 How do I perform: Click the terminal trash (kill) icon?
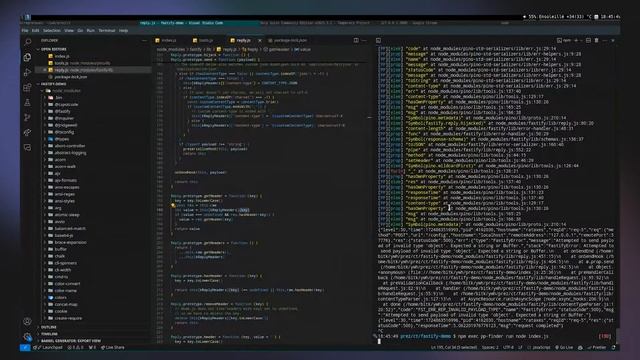point(596,40)
